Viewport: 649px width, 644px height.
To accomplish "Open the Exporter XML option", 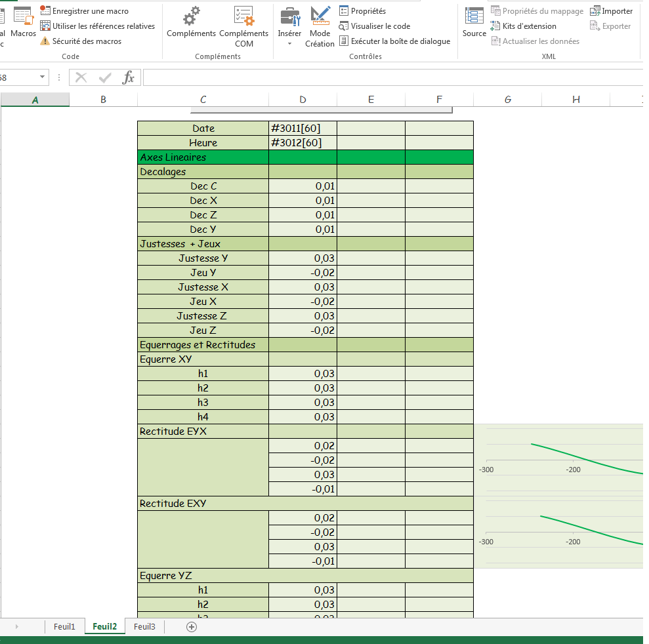I will point(610,26).
